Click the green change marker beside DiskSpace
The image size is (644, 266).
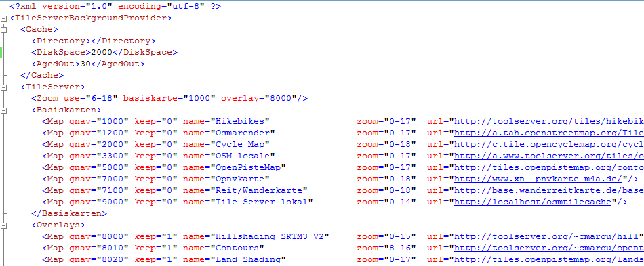1,53
